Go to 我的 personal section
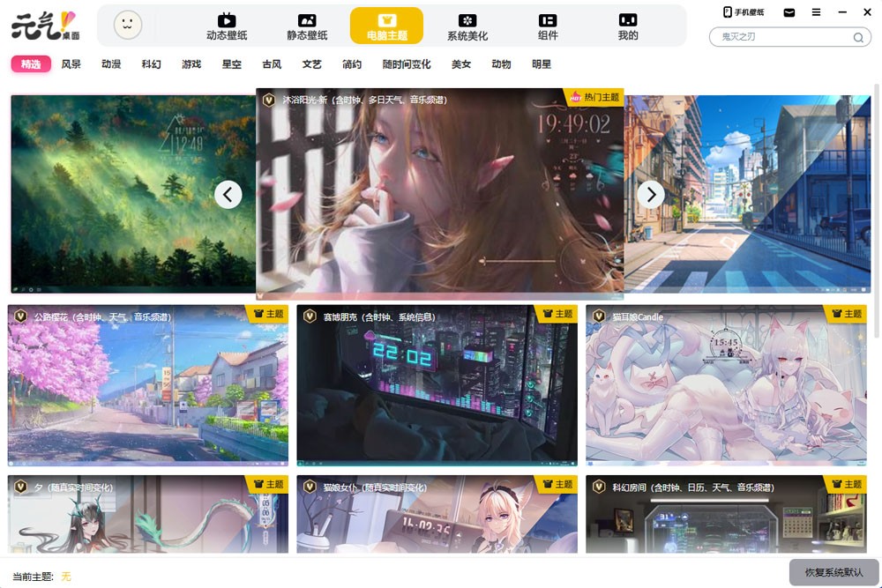The image size is (882, 588). pyautogui.click(x=628, y=26)
